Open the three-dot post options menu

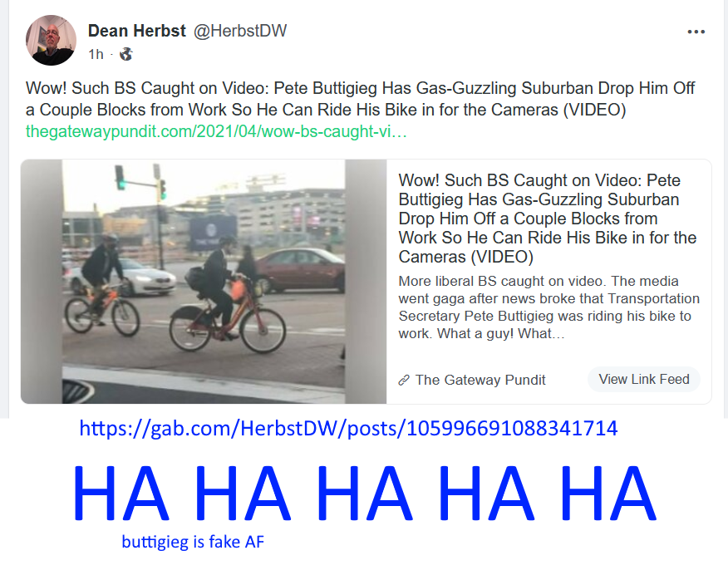pos(696,32)
